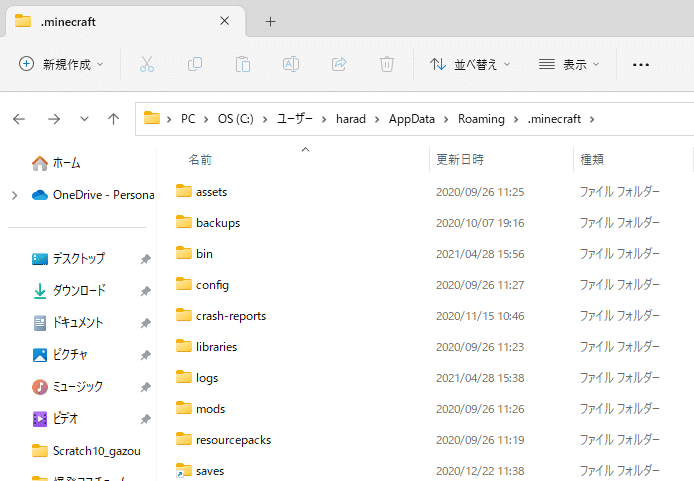Open ミュージック quick access folder
Screen dimensions: 694x481
(67, 387)
